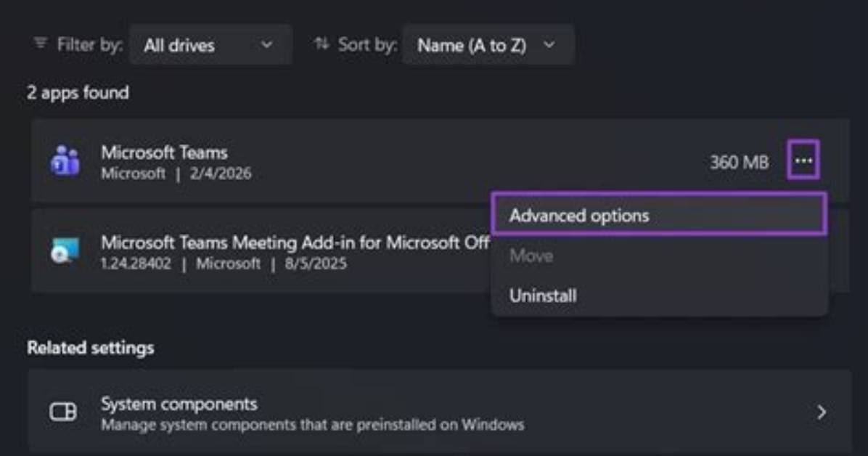868x456 pixels.
Task: Click the filter icon beside Filter by
Action: coord(41,44)
